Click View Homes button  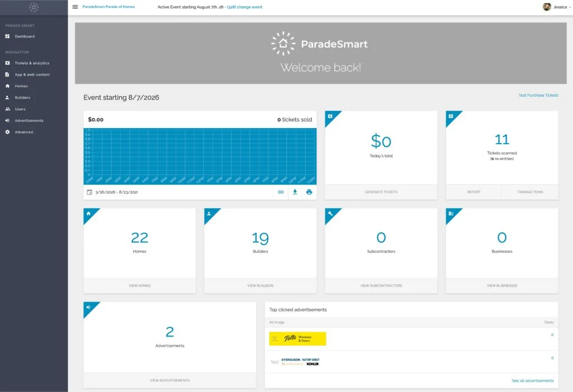139,286
